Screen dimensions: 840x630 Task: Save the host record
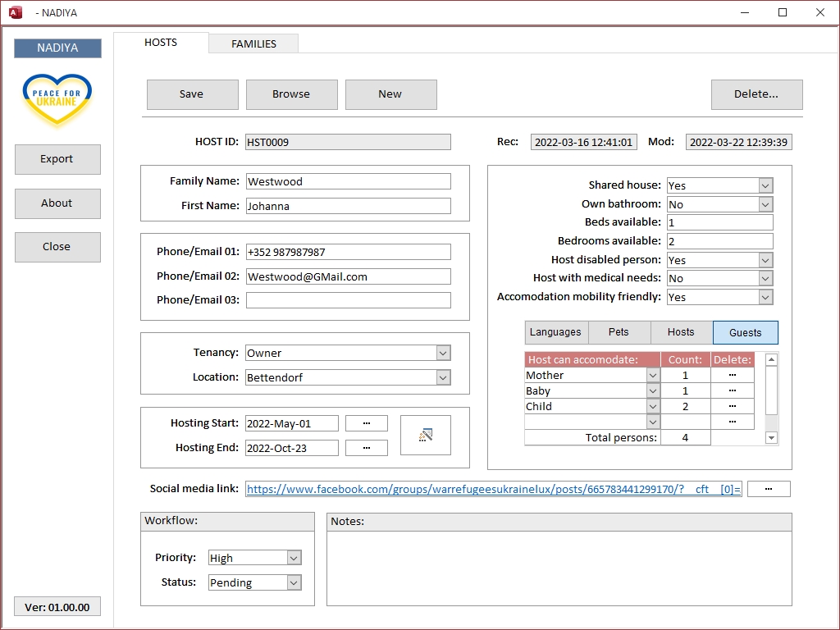(x=192, y=94)
